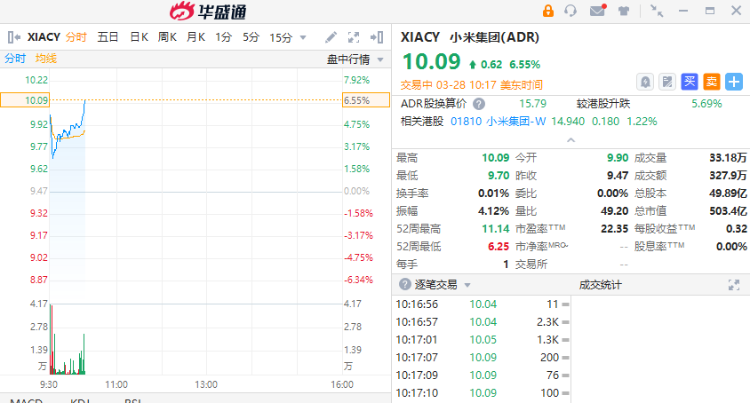Click the 总市值 value 503.4亿
The image size is (750, 403).
728,211
